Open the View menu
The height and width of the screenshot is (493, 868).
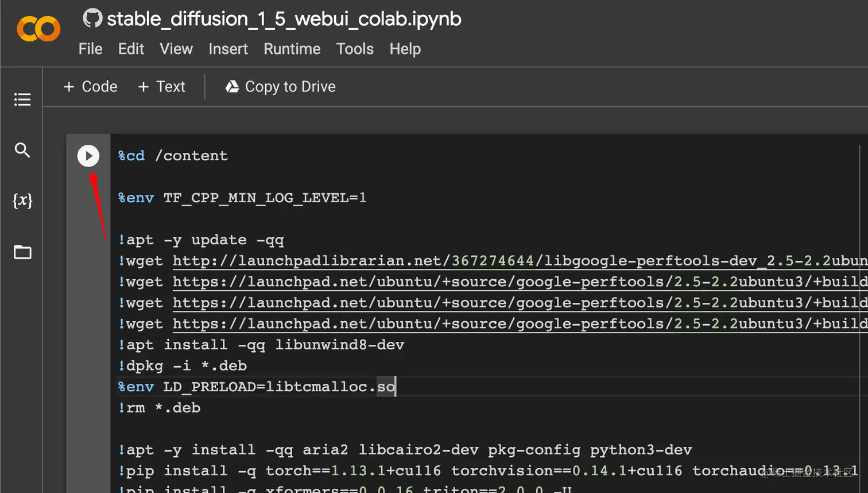(x=176, y=49)
